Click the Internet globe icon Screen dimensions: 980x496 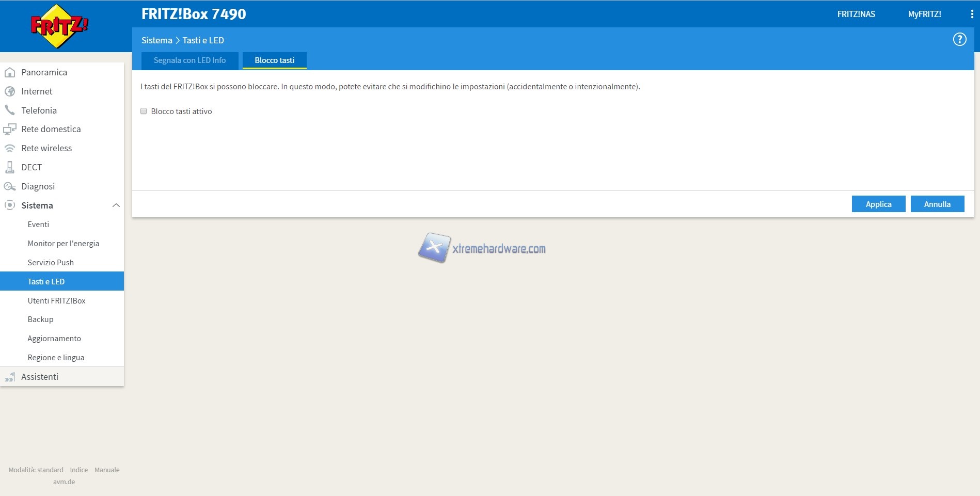[9, 91]
